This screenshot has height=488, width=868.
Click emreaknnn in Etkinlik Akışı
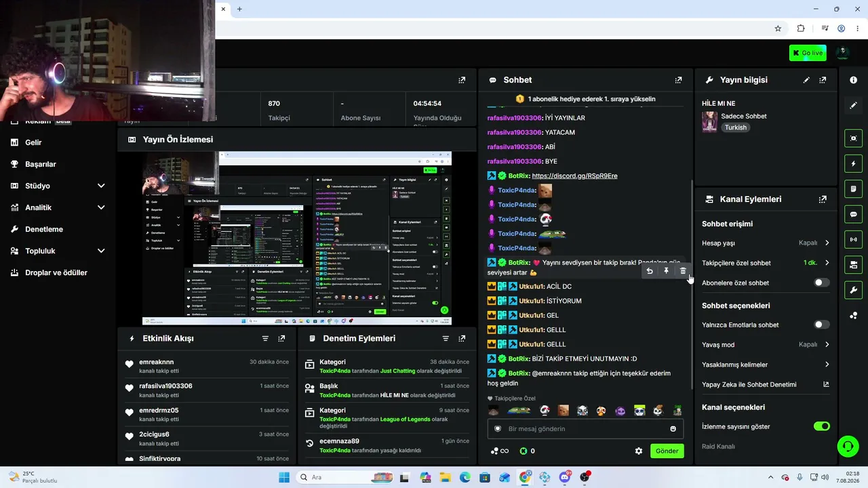pyautogui.click(x=157, y=362)
